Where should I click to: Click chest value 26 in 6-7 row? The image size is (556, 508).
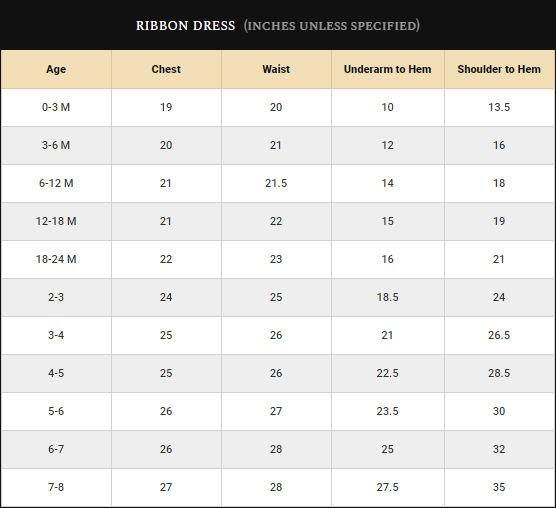click(x=166, y=449)
